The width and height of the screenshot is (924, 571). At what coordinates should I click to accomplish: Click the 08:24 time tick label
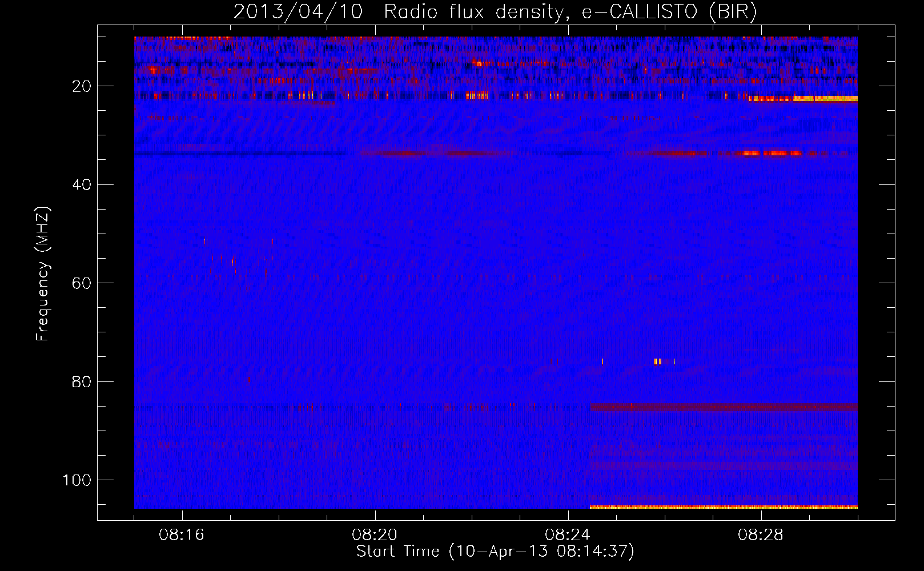[568, 535]
